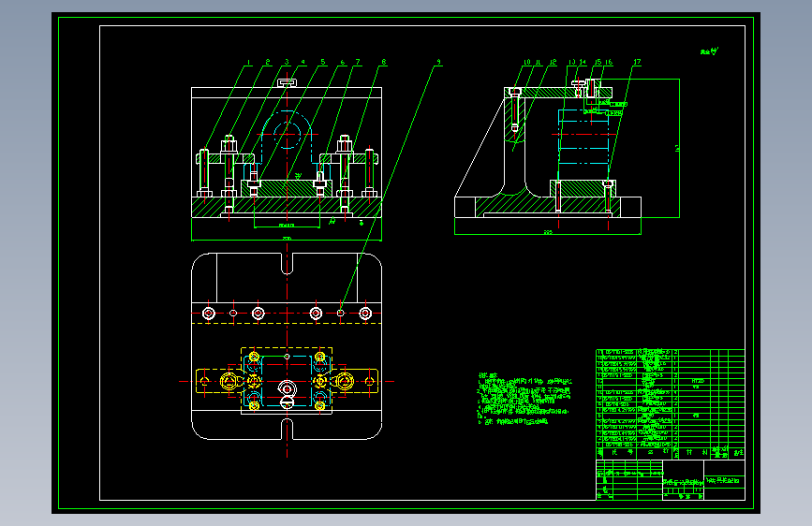
Task: Click the parts list table
Action: tap(670, 404)
